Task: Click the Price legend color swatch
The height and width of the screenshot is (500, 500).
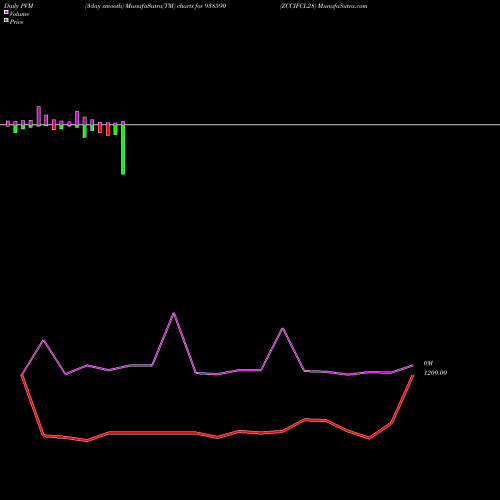Action: (6, 21)
